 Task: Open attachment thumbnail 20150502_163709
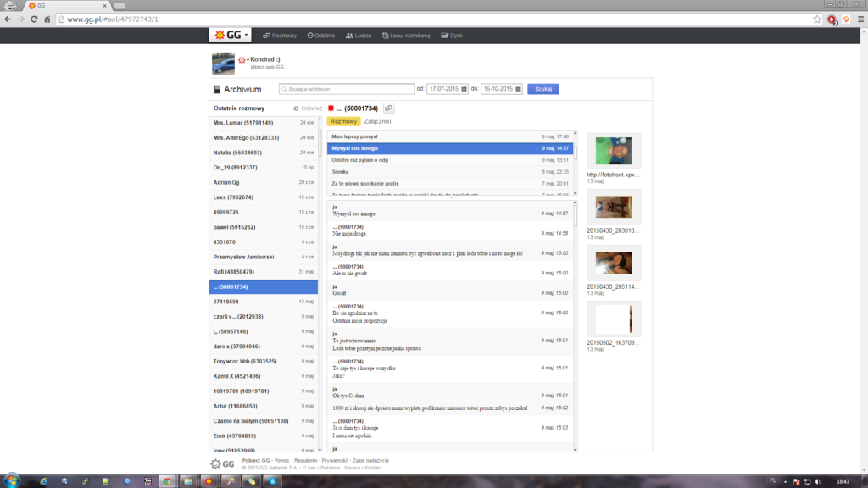coord(614,319)
